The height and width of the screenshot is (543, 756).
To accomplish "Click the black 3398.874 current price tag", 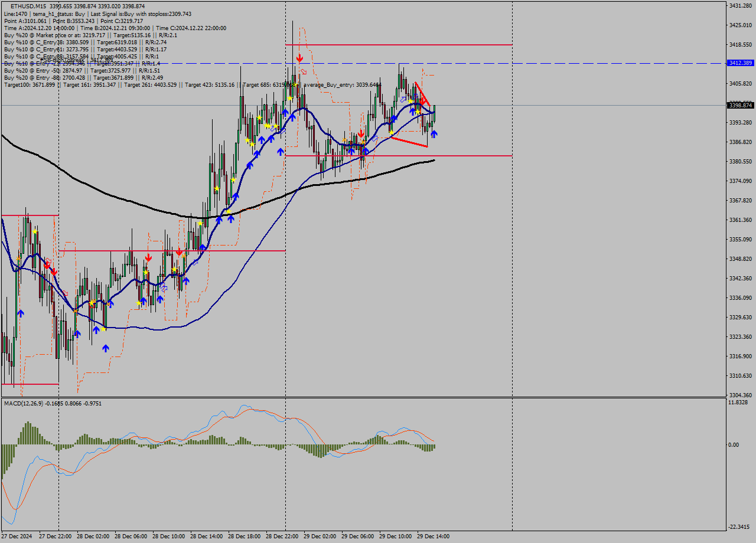I will tap(740, 105).
